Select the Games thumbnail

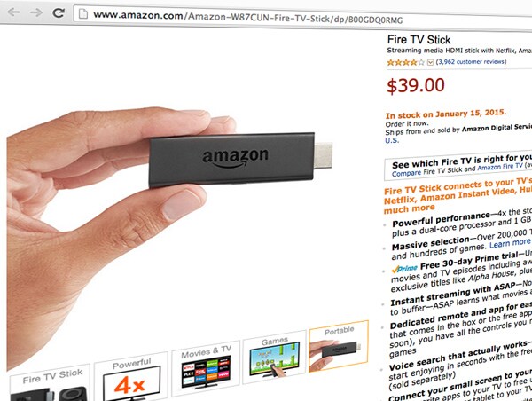275,357
